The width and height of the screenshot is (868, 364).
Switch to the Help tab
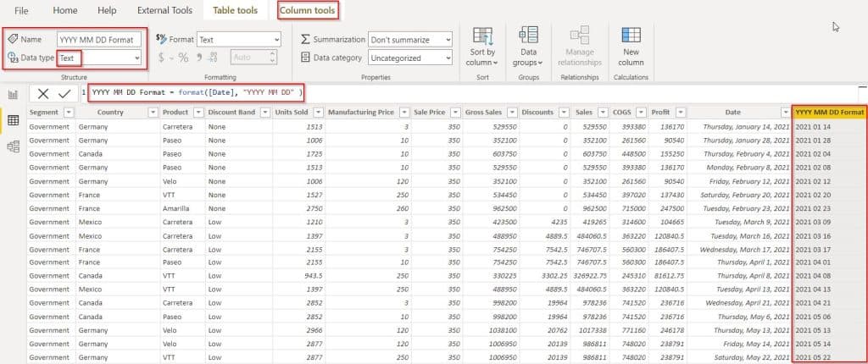[x=107, y=10]
